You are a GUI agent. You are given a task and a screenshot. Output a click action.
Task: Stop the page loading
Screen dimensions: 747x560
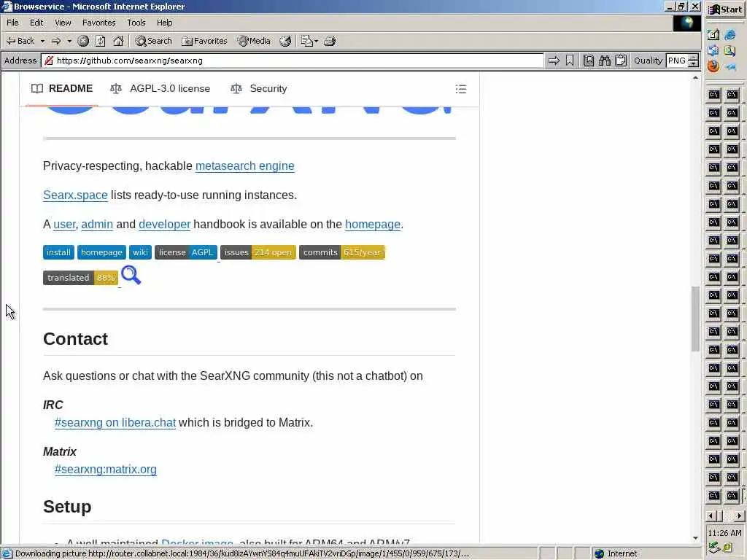[x=83, y=41]
